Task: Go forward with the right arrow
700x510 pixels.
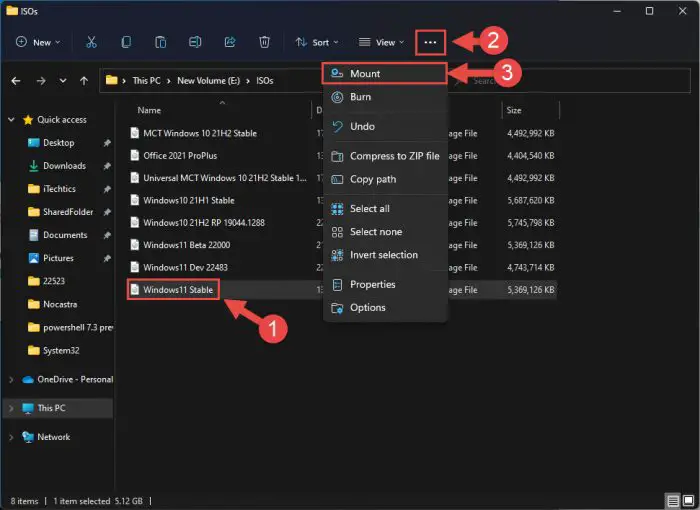Action: [x=41, y=81]
